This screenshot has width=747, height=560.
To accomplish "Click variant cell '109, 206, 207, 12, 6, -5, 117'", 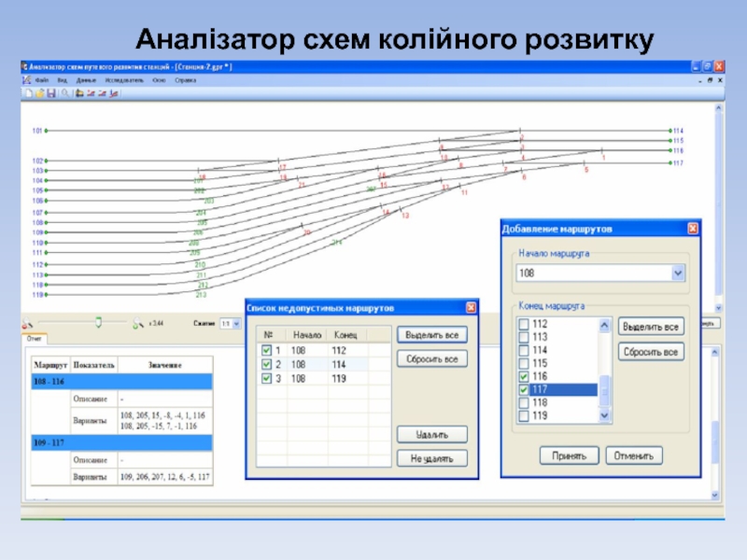I will coord(165,477).
